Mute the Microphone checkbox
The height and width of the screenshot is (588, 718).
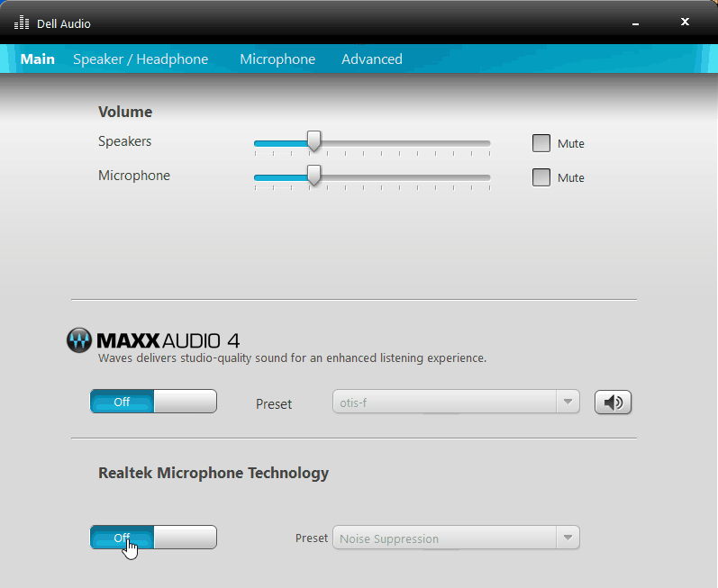541,177
